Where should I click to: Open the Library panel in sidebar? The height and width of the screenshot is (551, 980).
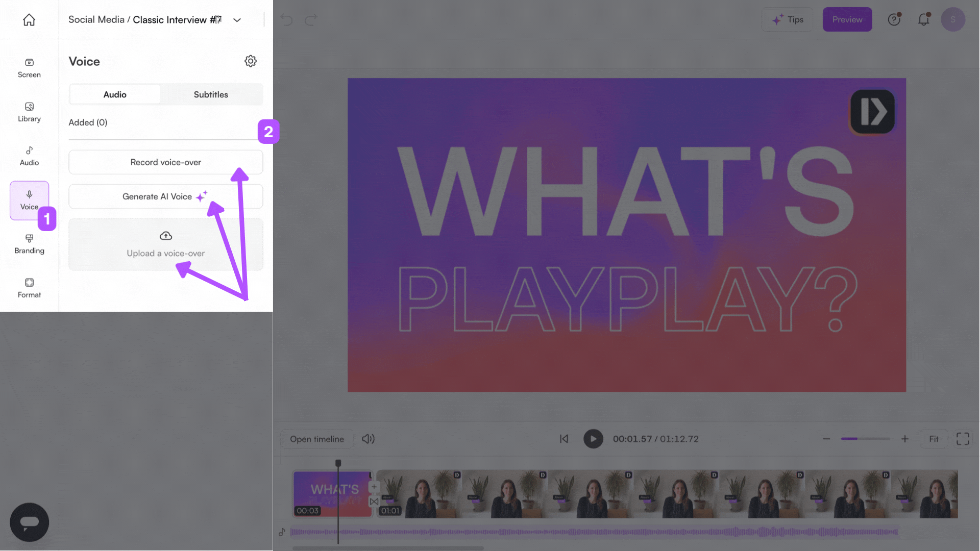[x=29, y=112]
